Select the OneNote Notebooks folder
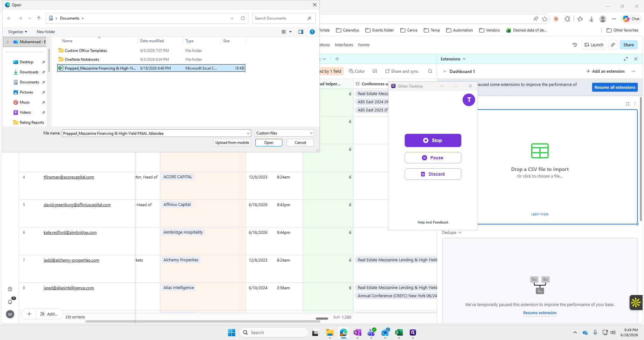 pyautogui.click(x=82, y=59)
